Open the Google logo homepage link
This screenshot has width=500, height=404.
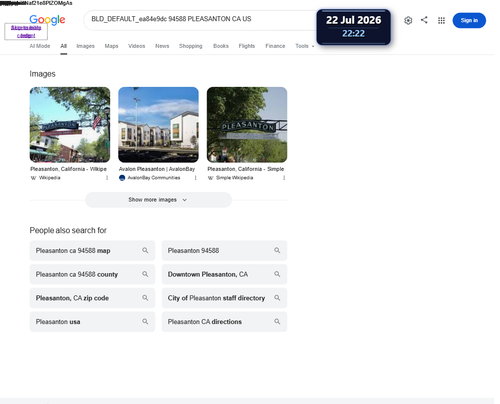click(x=47, y=20)
